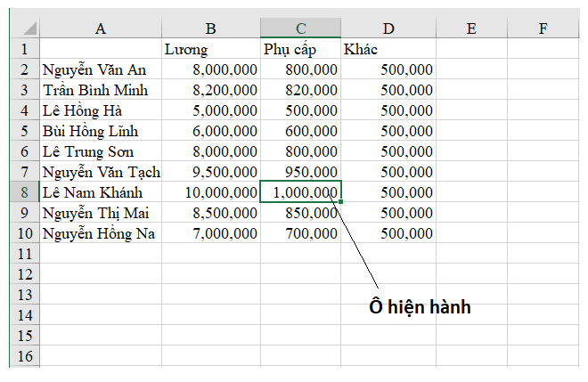Select cell 'Lê Trung Sơn'
This screenshot has height=382, width=588.
[101, 151]
